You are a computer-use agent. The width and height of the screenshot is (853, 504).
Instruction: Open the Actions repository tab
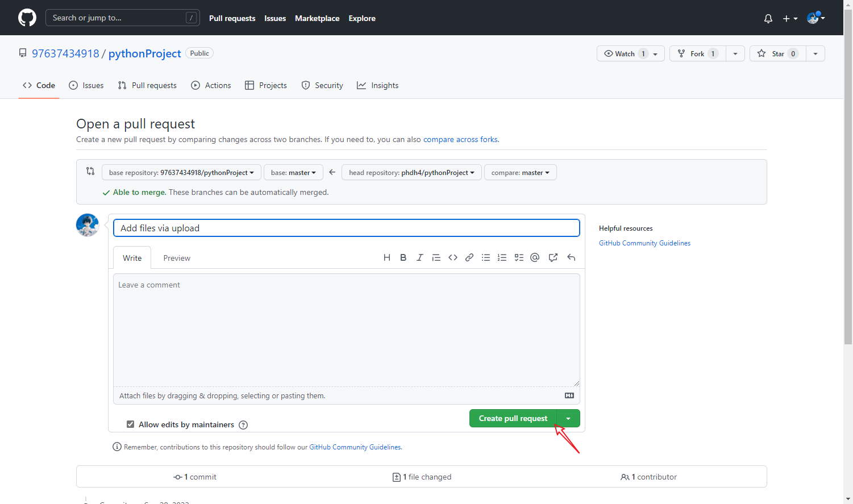pyautogui.click(x=211, y=85)
